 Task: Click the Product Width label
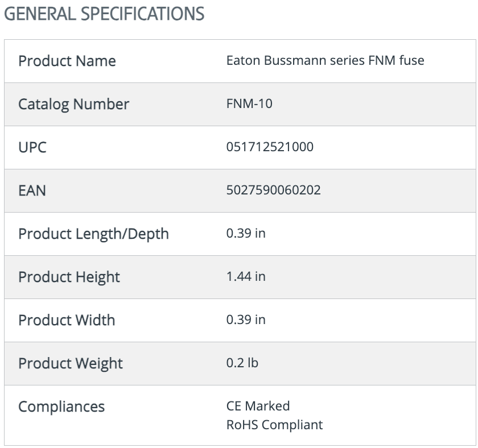click(x=67, y=321)
